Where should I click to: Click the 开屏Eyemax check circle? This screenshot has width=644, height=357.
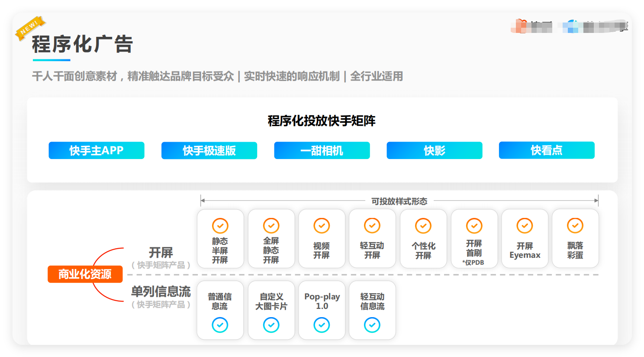pos(525,225)
